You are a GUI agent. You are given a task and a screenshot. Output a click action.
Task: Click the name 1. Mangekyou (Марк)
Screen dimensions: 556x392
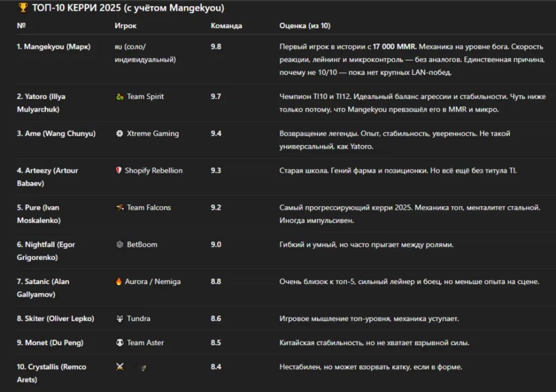click(54, 47)
